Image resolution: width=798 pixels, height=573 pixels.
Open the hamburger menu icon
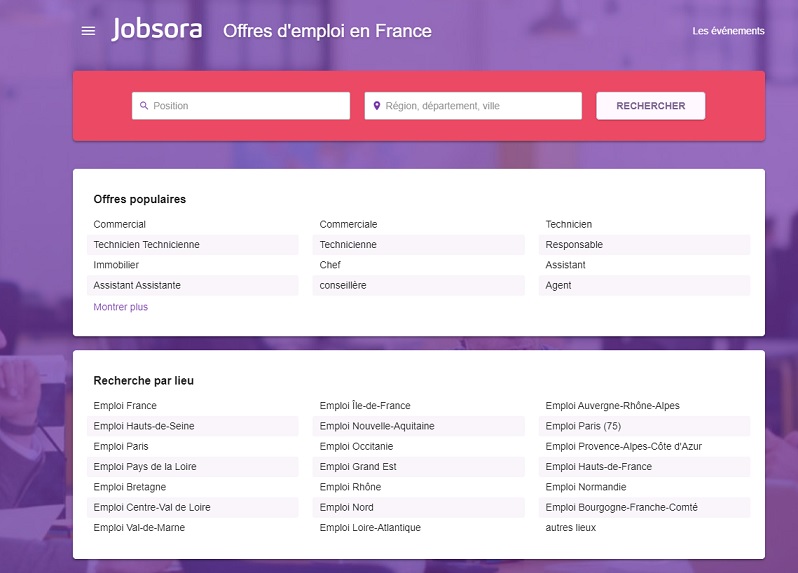pyautogui.click(x=88, y=31)
